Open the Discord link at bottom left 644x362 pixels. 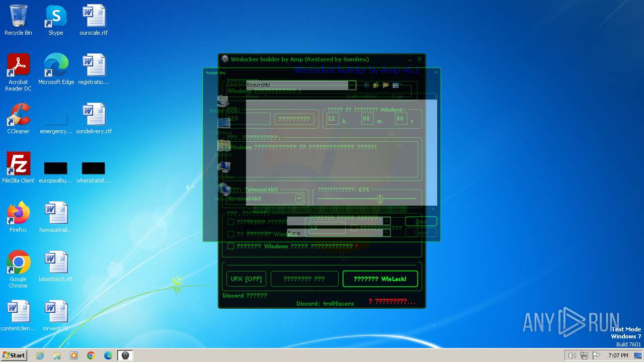click(x=245, y=295)
